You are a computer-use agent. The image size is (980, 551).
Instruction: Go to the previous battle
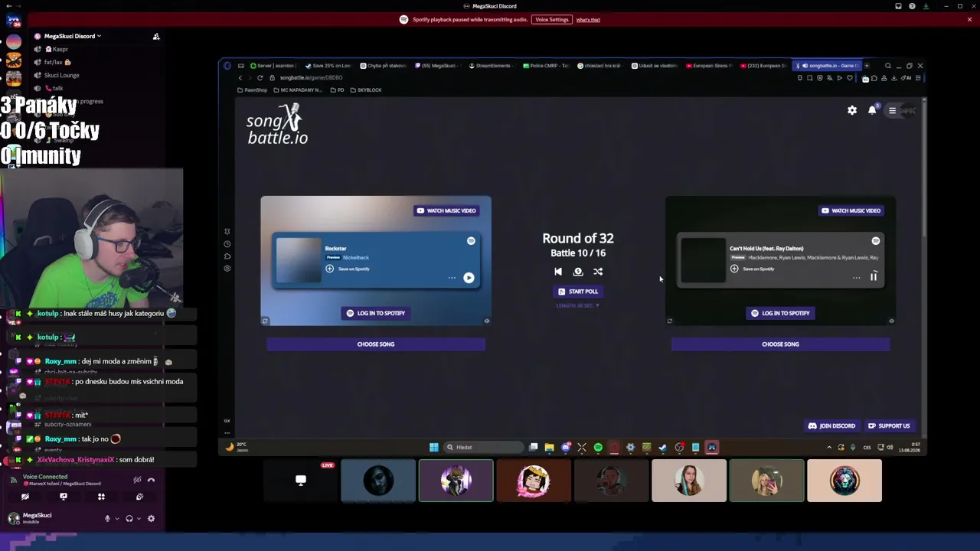tap(558, 272)
